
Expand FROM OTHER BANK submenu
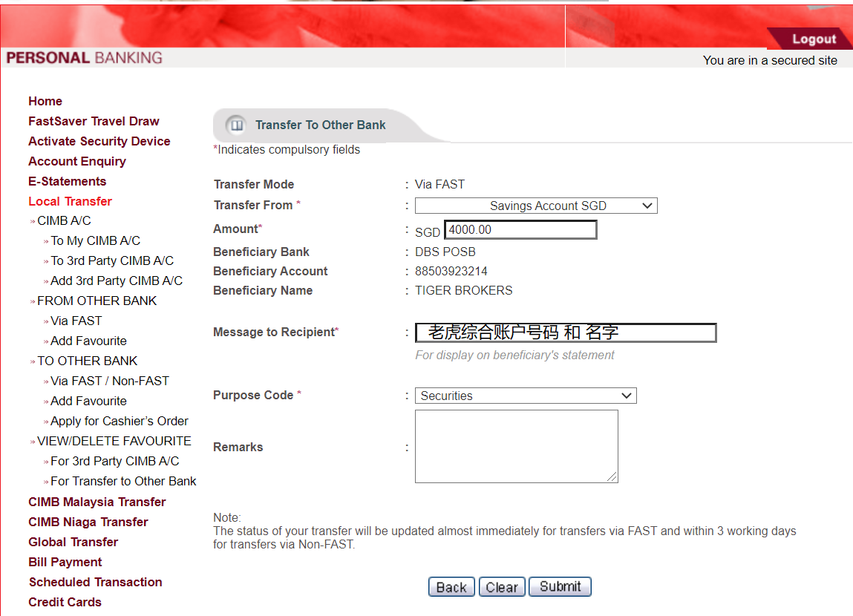97,301
